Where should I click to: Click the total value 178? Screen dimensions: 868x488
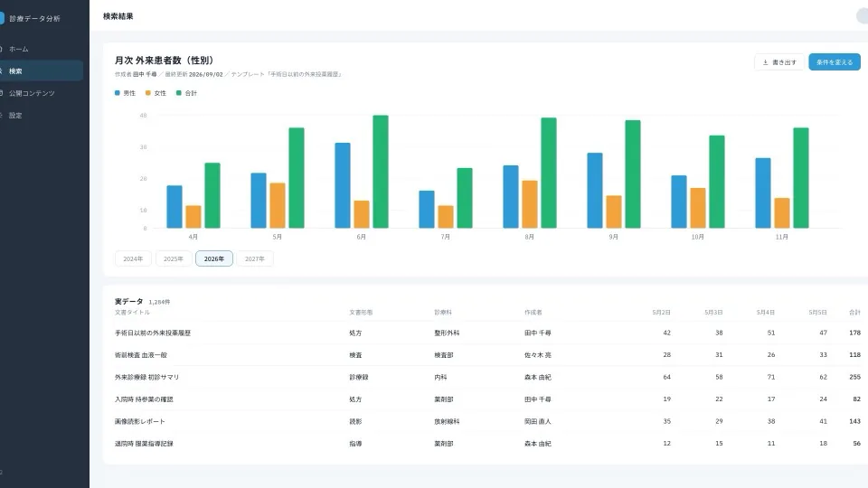(x=854, y=333)
